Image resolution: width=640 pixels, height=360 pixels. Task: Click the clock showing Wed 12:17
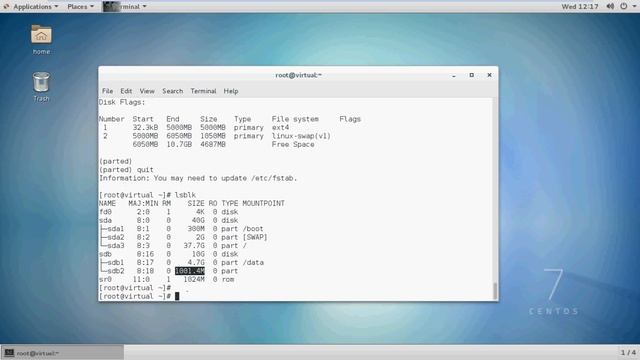(580, 7)
